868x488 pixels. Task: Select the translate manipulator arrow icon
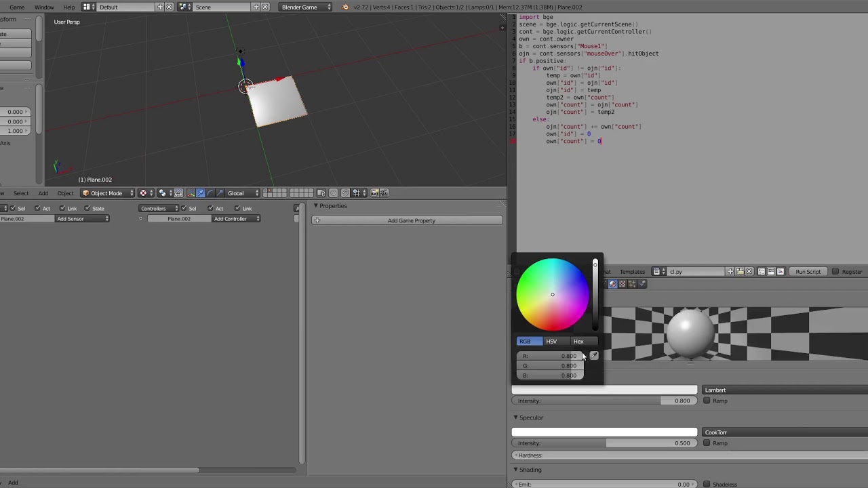[x=200, y=193]
